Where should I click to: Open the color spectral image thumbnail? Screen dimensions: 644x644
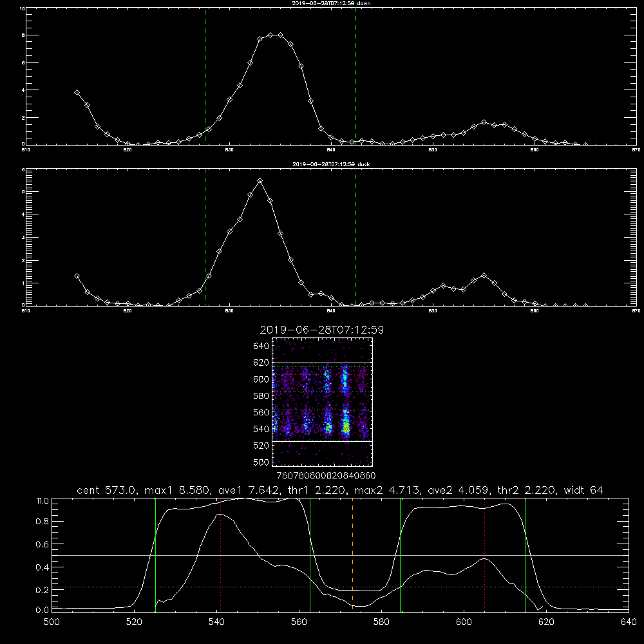coord(322,402)
